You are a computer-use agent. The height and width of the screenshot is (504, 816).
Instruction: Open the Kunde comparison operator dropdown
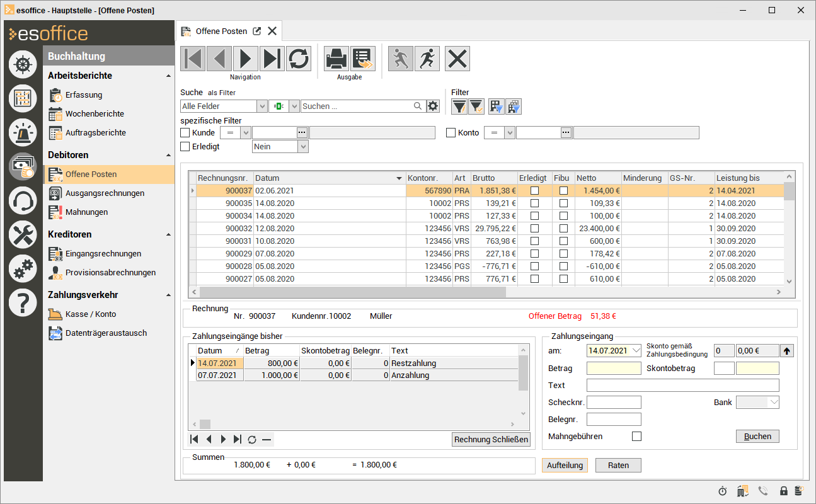(x=246, y=133)
